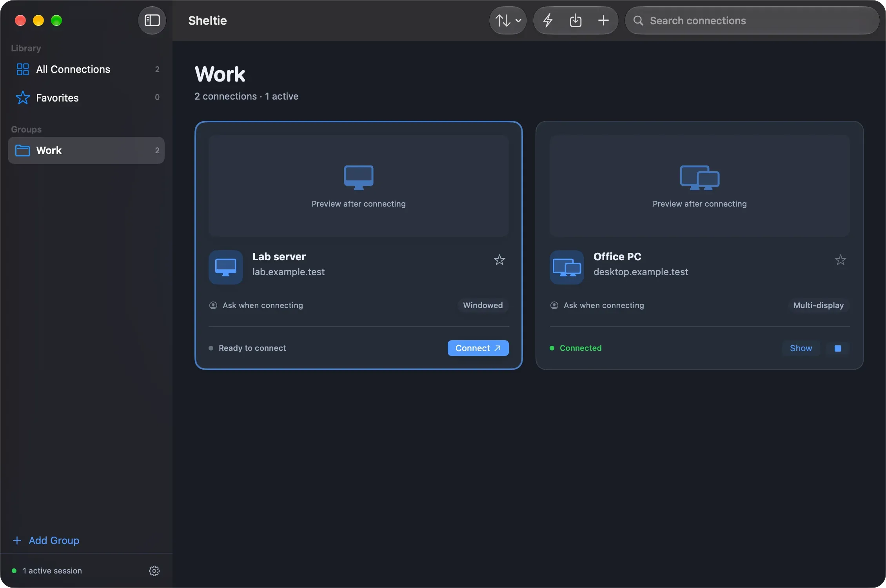Toggle the sidebar panel button
The height and width of the screenshot is (588, 886).
point(152,20)
